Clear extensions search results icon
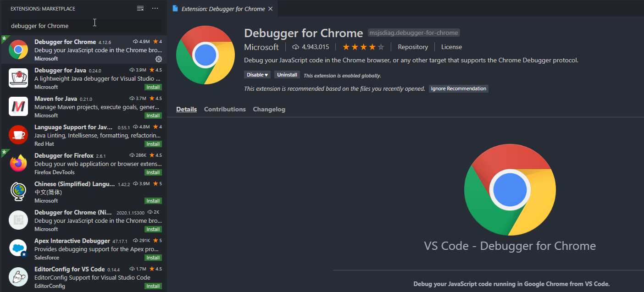The height and width of the screenshot is (292, 644). tap(140, 9)
